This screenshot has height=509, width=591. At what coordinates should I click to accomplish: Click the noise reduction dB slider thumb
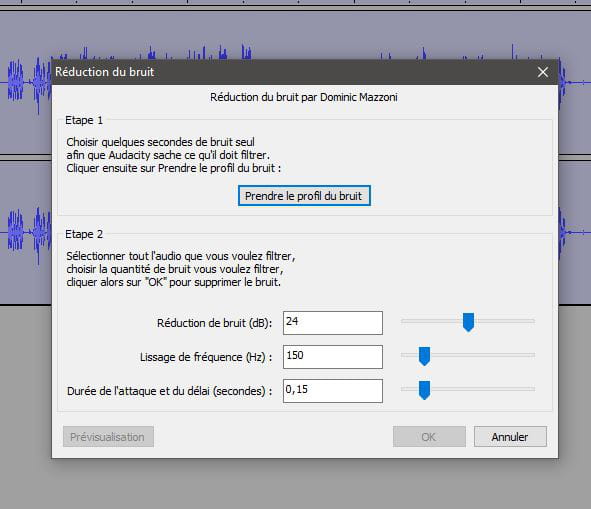[x=468, y=322]
